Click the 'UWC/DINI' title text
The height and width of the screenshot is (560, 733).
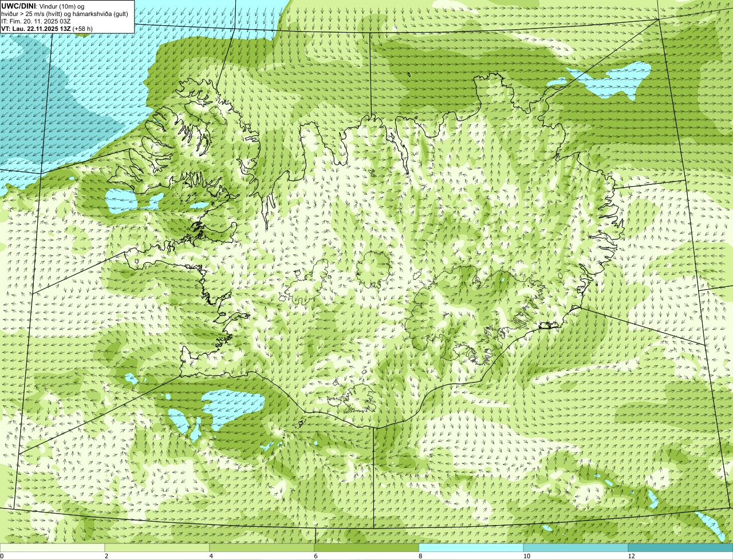[19, 6]
